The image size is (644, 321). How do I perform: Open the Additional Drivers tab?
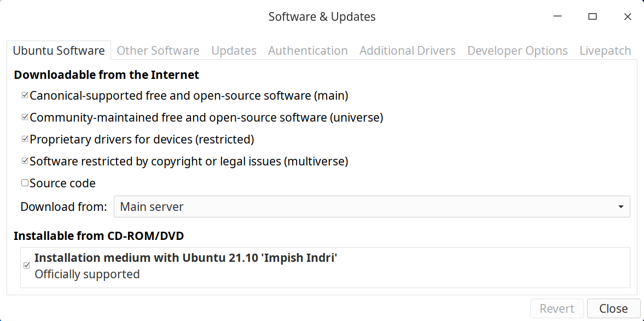point(408,50)
